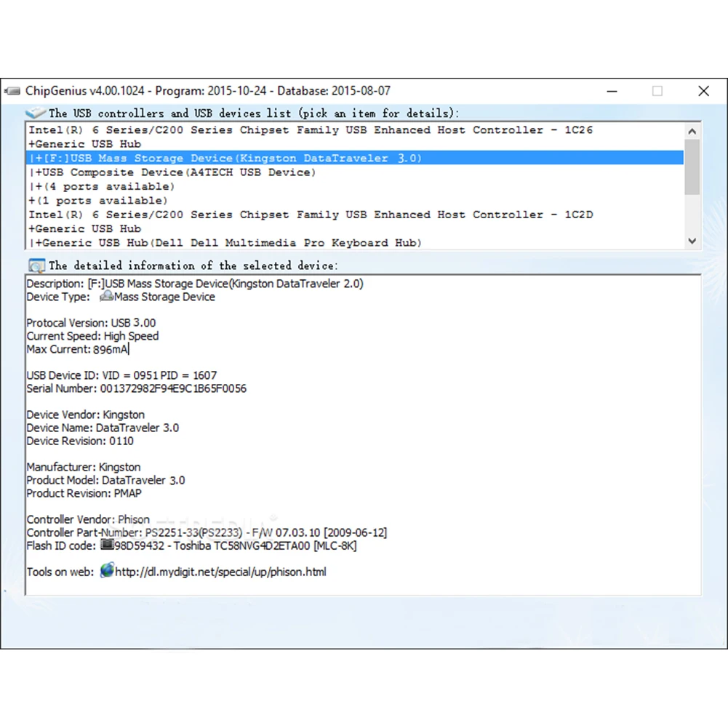
Task: Click the detailed information magnifier icon
Action: (36, 265)
